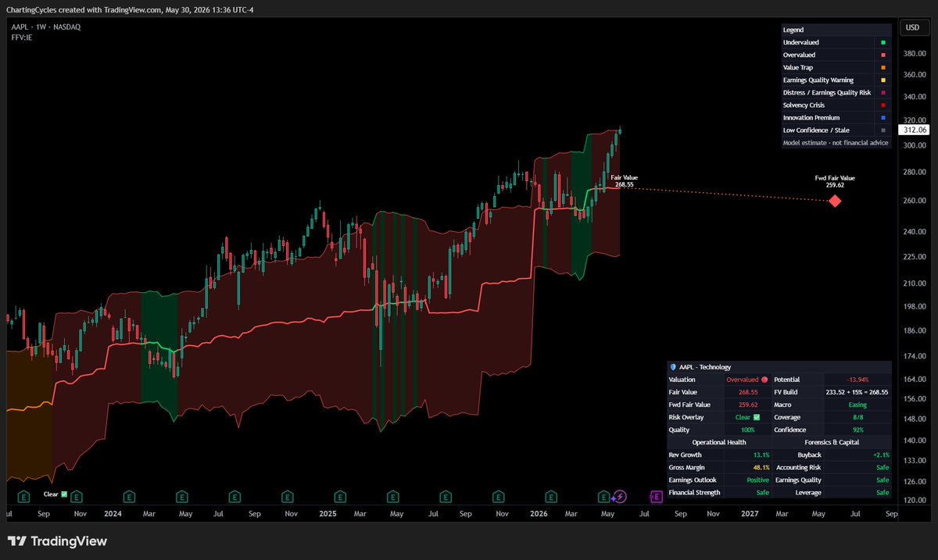The image size is (938, 560).
Task: Click the 2025 time axis label
Action: coord(328,514)
